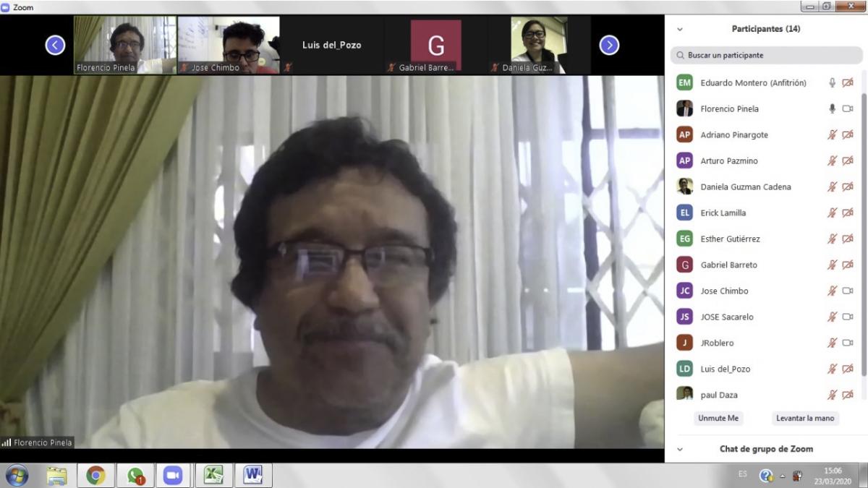This screenshot has height=488, width=868.
Task: Toggle Adriano Pinargote's muted microphone
Action: coord(832,135)
